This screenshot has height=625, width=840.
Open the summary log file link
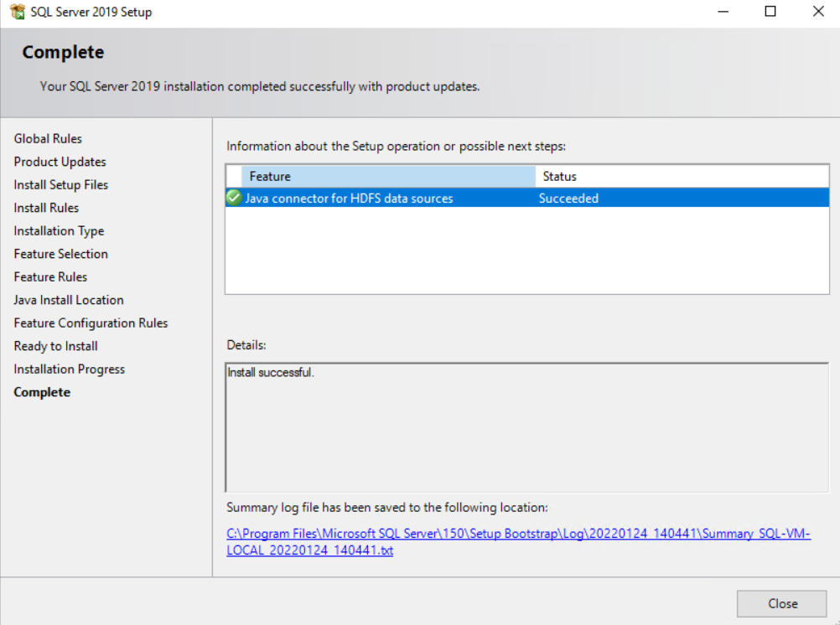[518, 541]
